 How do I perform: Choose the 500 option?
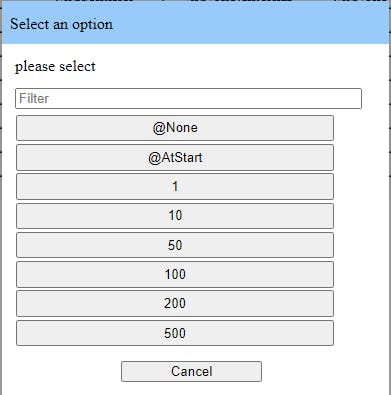pos(175,333)
